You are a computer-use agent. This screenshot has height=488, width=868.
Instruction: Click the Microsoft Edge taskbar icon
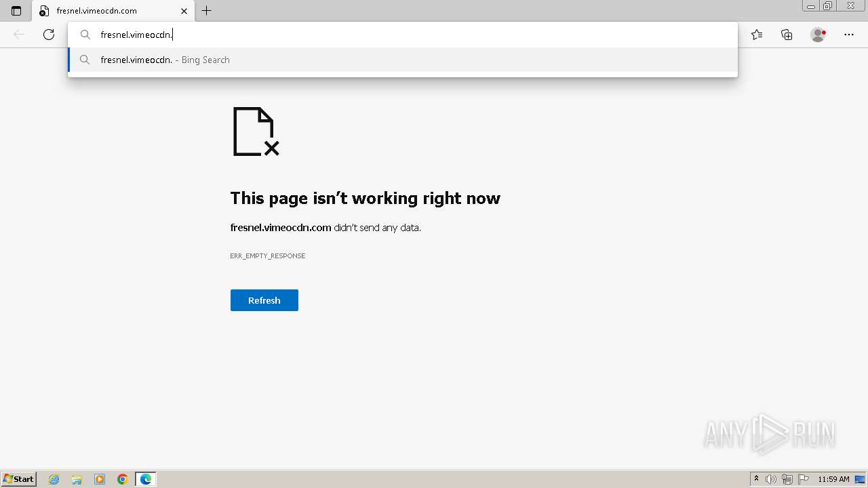tap(146, 479)
